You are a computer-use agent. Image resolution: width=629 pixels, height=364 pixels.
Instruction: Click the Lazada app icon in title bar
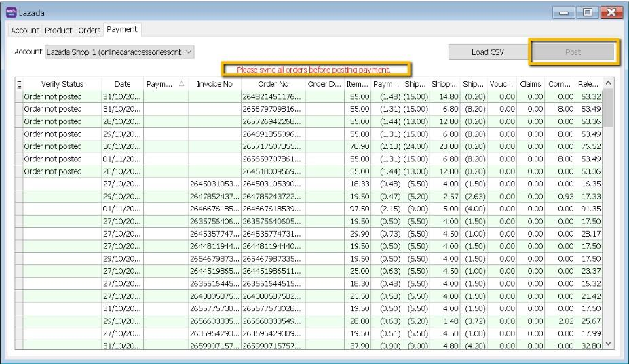[x=11, y=12]
